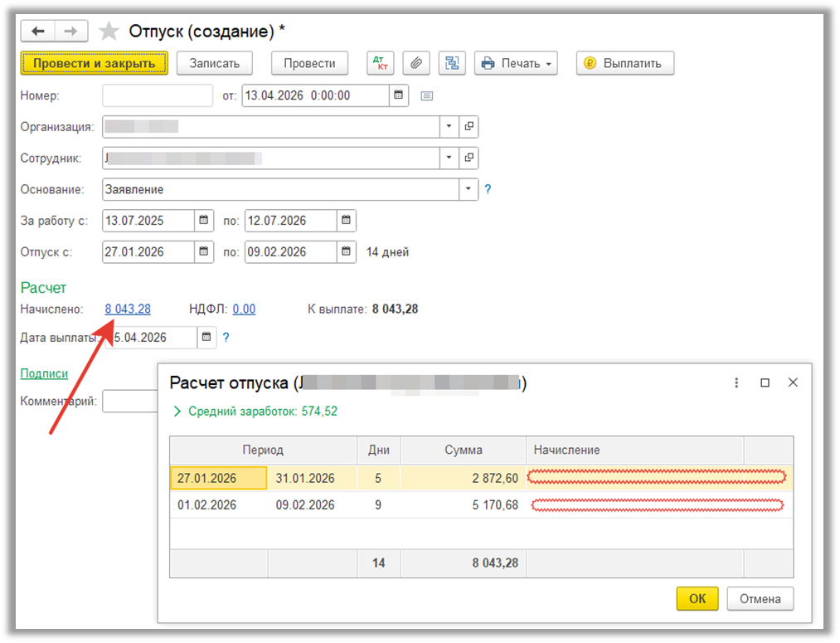Click the Провести button
This screenshot has width=840, height=643.
pos(309,63)
